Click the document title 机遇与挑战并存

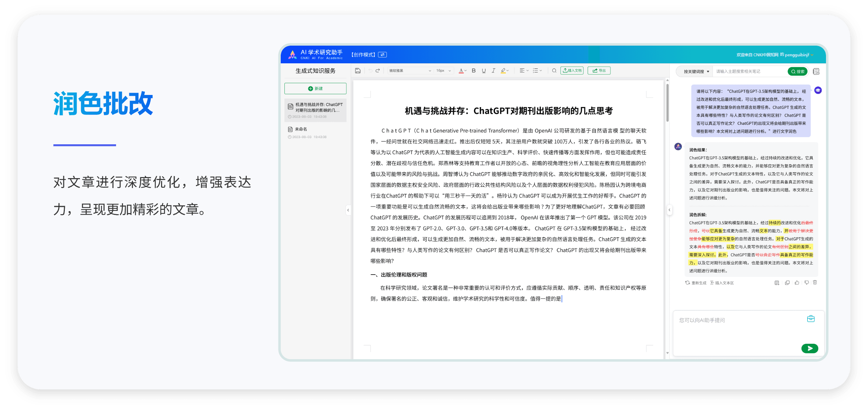[x=508, y=111]
